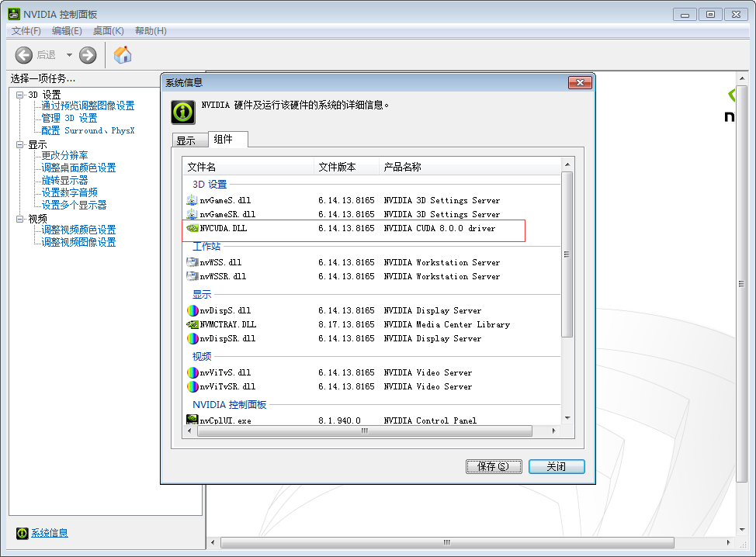Screen dimensions: 756x557
Task: Click the 保存 button
Action: pos(494,466)
